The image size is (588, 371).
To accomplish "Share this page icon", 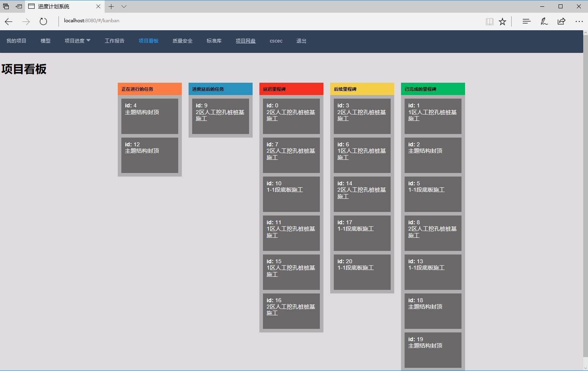I will click(561, 21).
